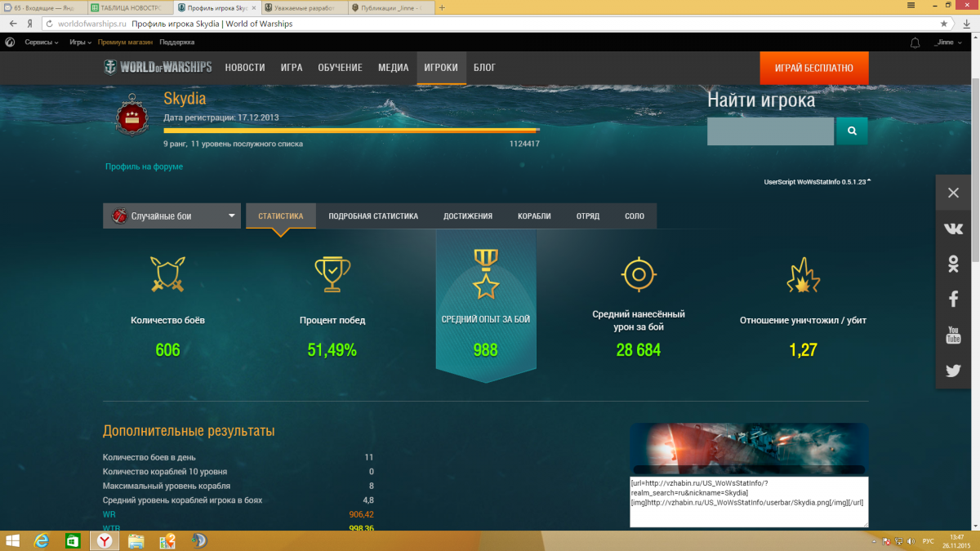Screen dimensions: 980x551
Task: Open the Facebook social link
Action: tap(953, 299)
